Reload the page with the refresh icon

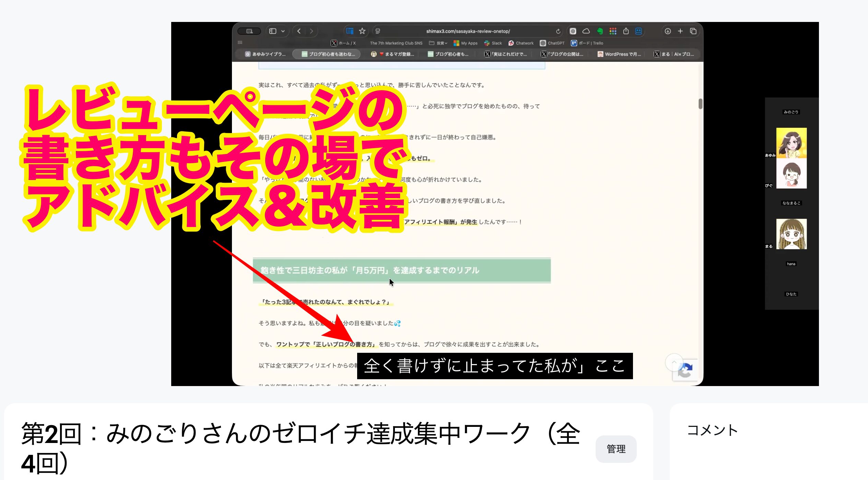pyautogui.click(x=558, y=31)
